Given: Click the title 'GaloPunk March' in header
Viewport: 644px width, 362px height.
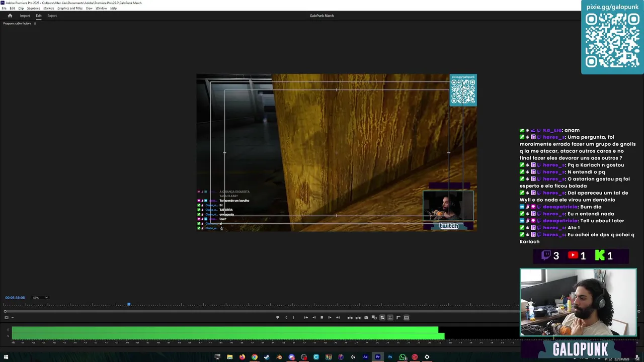Looking at the screenshot, I should (x=321, y=16).
